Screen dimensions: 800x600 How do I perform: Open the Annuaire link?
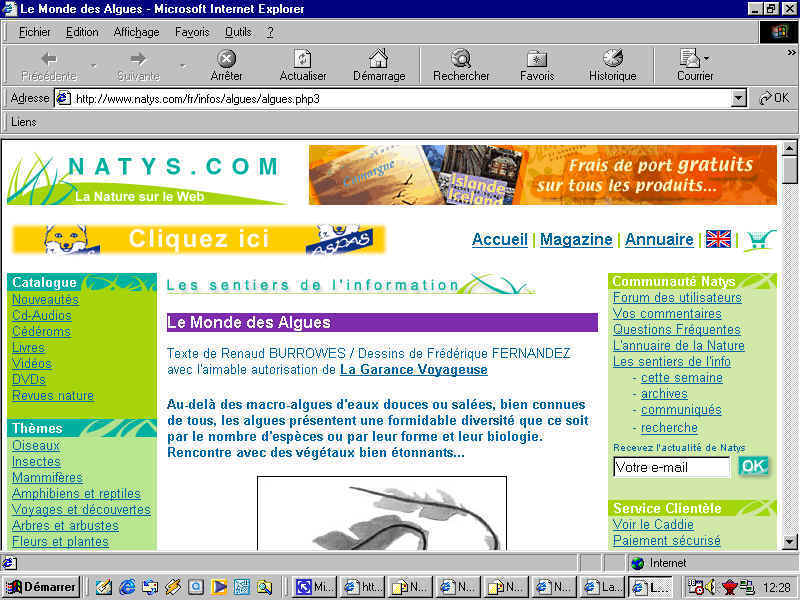pyautogui.click(x=659, y=239)
